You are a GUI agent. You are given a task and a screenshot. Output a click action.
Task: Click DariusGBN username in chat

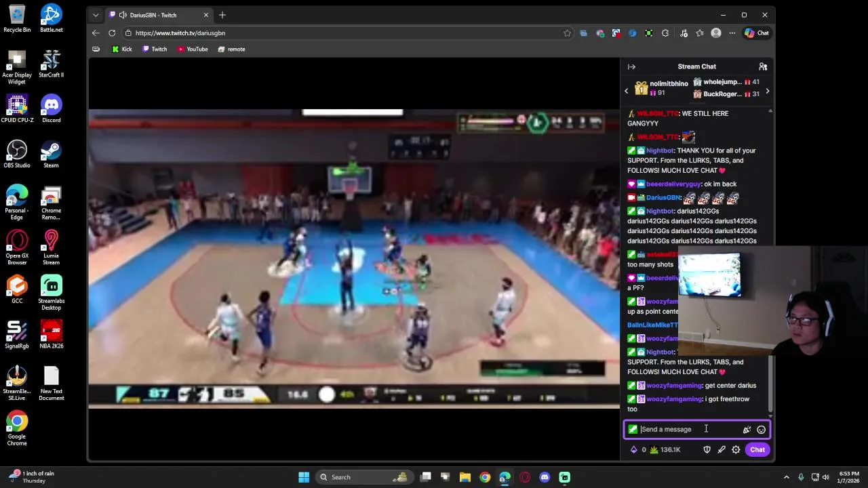[x=663, y=197]
